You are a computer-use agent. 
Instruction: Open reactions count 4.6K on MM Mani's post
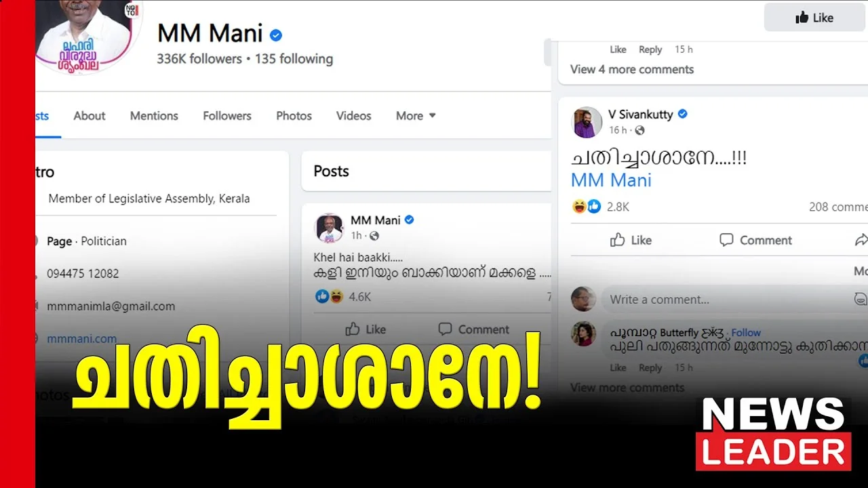point(359,296)
